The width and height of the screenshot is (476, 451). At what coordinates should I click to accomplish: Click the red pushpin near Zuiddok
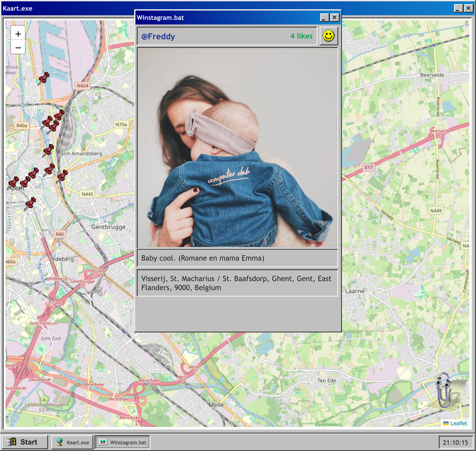[x=44, y=79]
